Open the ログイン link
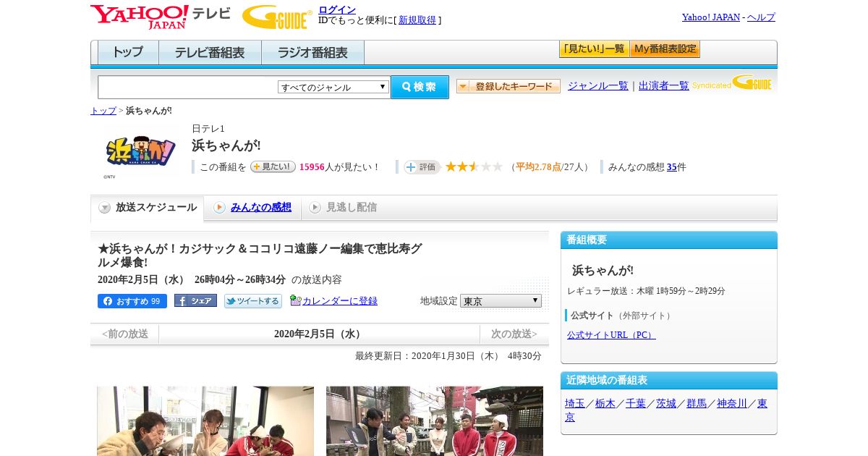 click(x=337, y=9)
